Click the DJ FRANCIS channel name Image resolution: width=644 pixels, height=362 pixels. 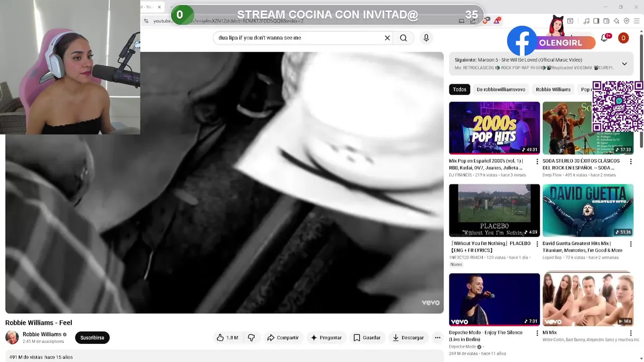click(460, 175)
